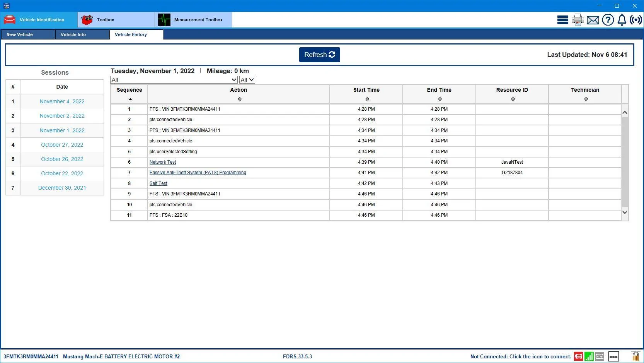Open the Network Test link

pos(163,162)
